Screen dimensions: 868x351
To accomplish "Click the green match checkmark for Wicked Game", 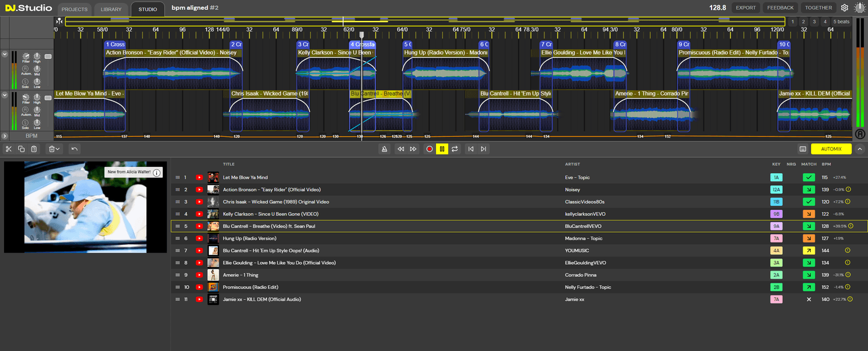I will [808, 202].
